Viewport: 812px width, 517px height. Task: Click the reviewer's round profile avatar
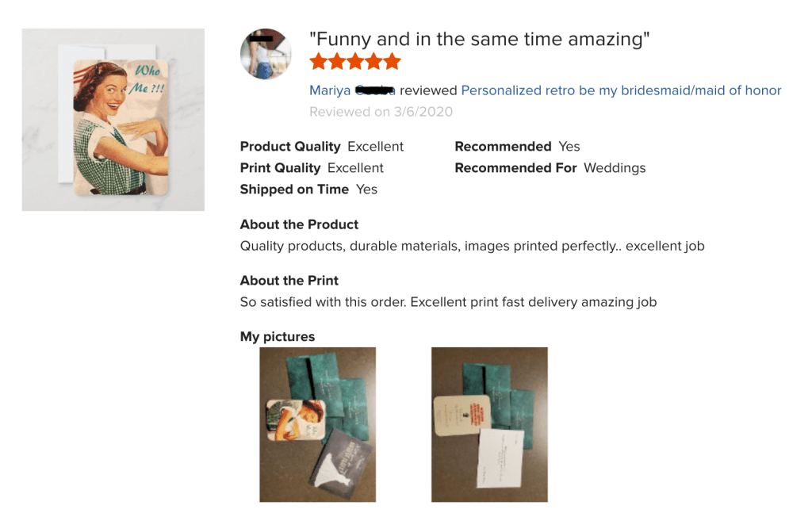(x=266, y=54)
